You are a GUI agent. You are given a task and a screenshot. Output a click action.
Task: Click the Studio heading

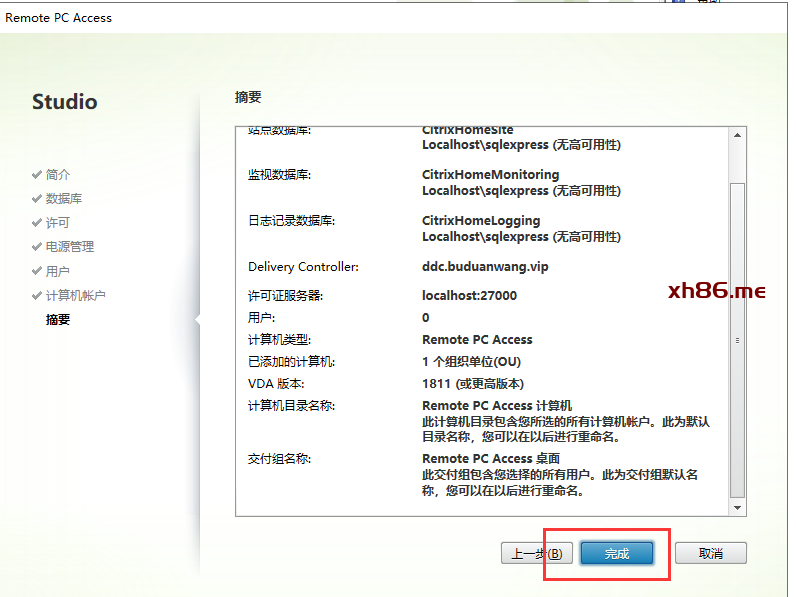coord(64,102)
